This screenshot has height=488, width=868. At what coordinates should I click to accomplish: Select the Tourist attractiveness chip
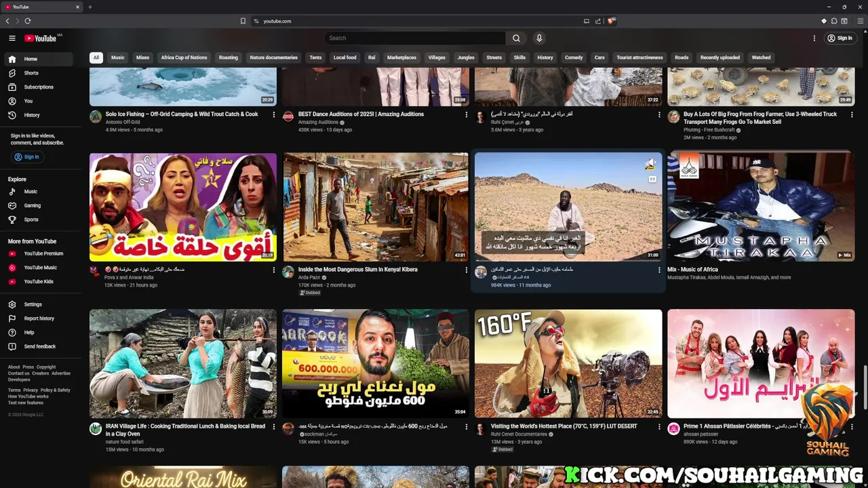tap(639, 58)
